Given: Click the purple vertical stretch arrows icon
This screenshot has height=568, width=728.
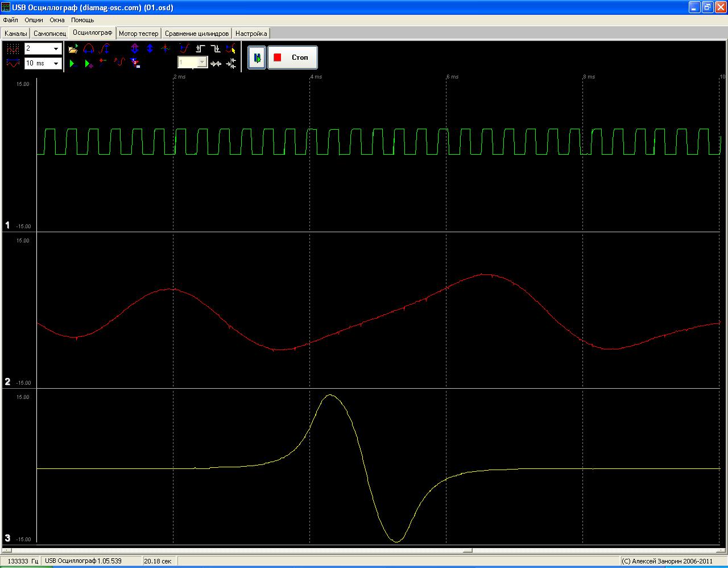Looking at the screenshot, I should tap(135, 49).
